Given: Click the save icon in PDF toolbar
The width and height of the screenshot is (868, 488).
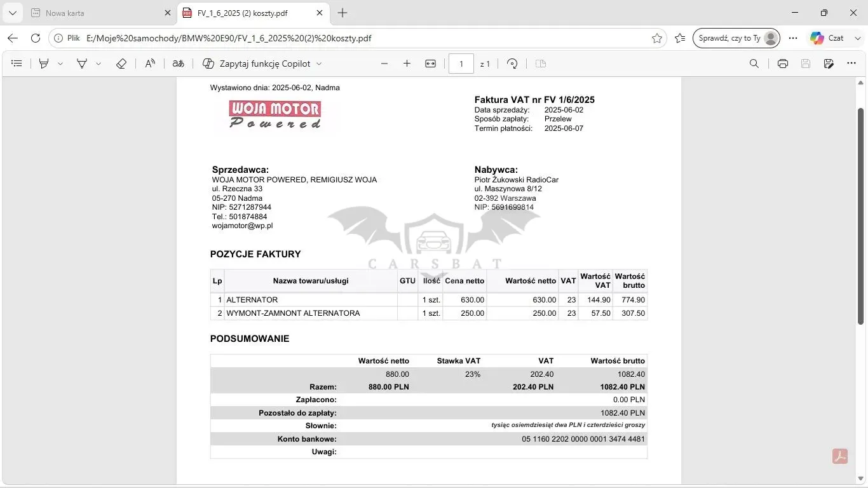Looking at the screenshot, I should [806, 64].
